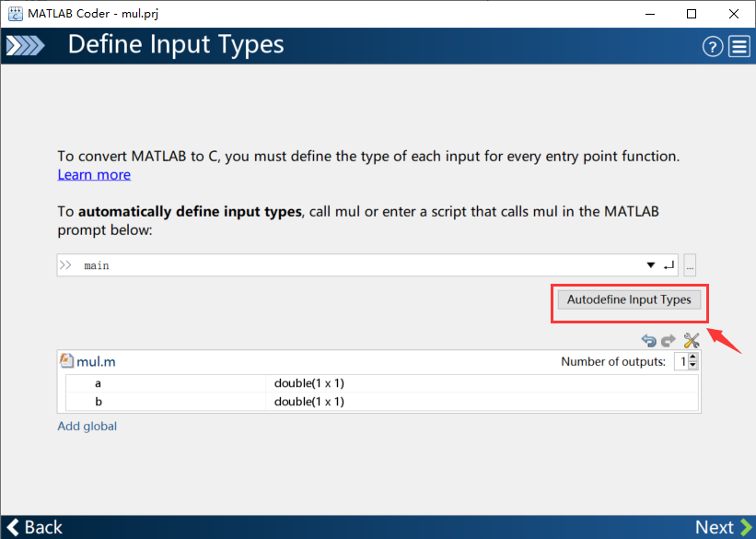Open the Learn more link

click(x=94, y=175)
